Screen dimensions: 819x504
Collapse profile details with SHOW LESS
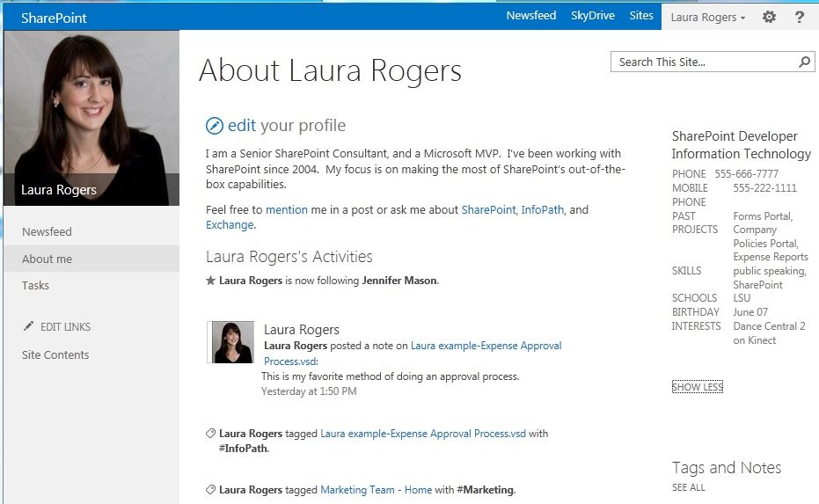tap(697, 387)
